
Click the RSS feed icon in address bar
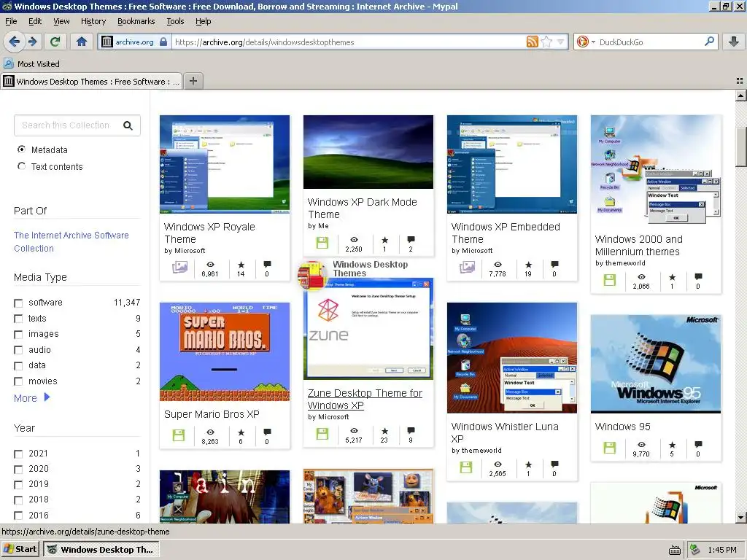coord(532,42)
